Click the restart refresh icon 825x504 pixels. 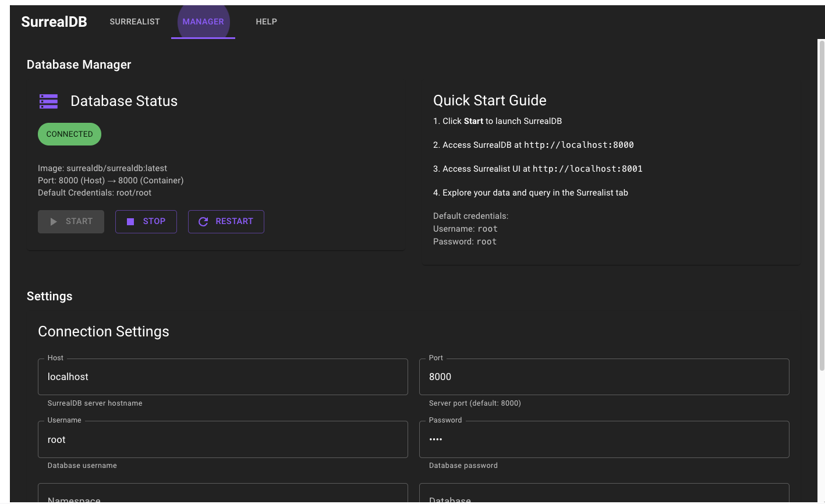point(202,221)
